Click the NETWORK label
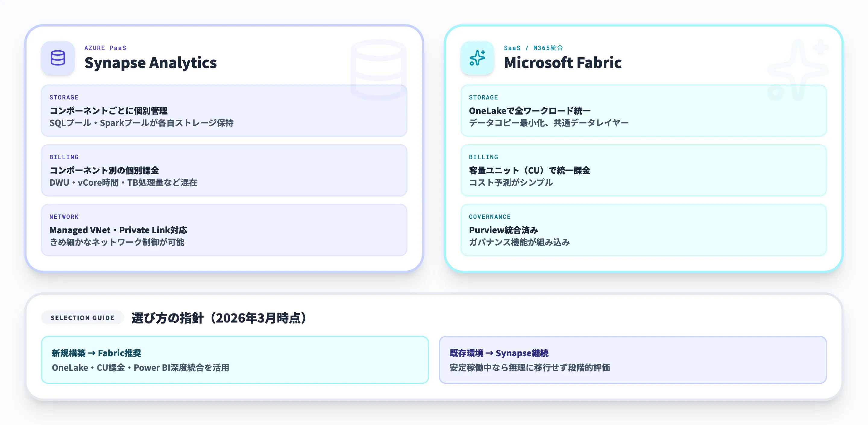The height and width of the screenshot is (425, 868). pyautogui.click(x=64, y=217)
